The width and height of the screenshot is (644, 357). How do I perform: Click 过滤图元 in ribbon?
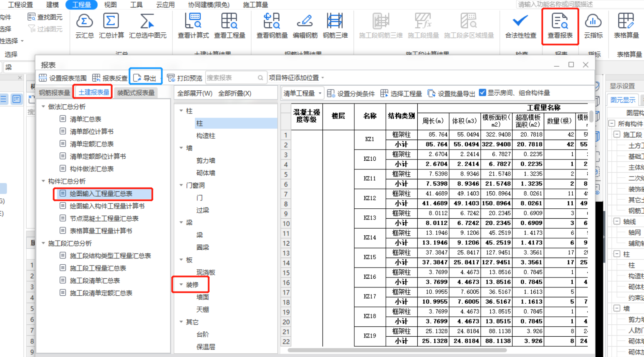pos(45,29)
